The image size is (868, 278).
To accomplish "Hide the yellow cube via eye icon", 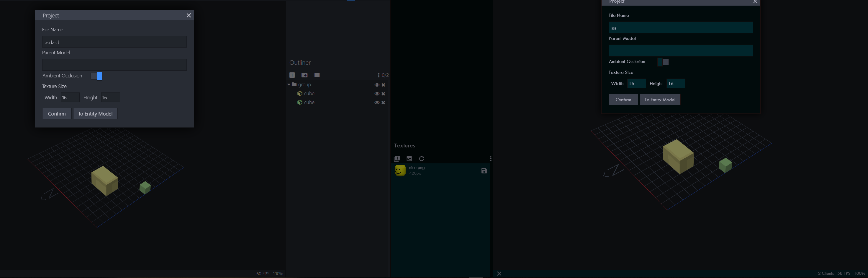I will (377, 94).
